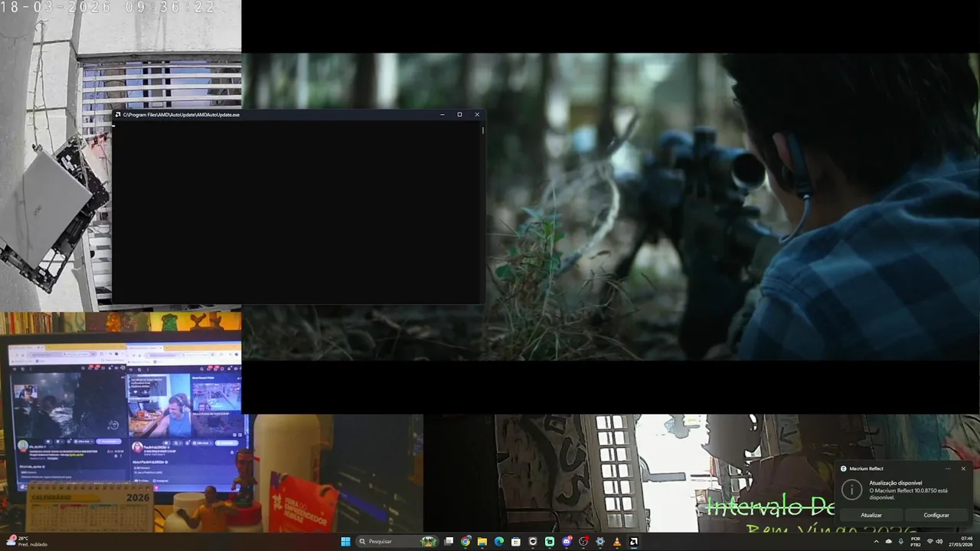Screen dimensions: 980x551
Task: Select the AMD AutoUpdate taskbar icon
Action: pyautogui.click(x=633, y=541)
